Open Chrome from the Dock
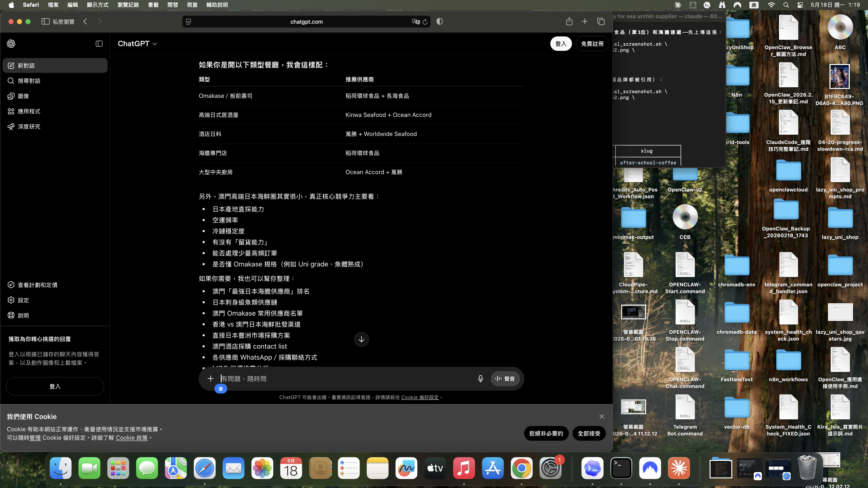The image size is (868, 488). tap(522, 468)
